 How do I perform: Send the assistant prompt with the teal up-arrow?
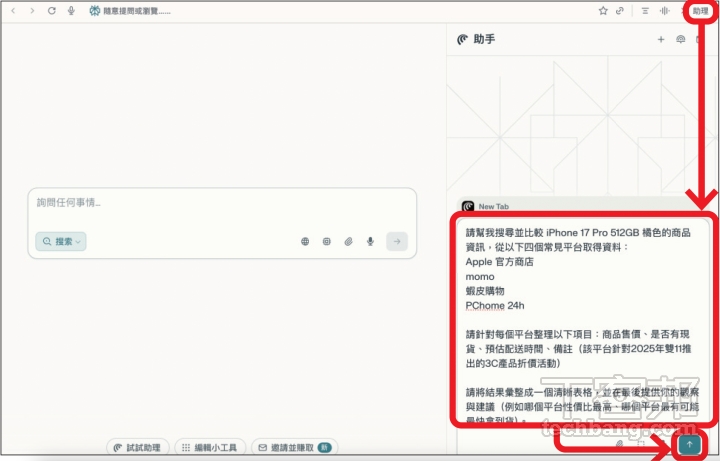click(x=689, y=445)
